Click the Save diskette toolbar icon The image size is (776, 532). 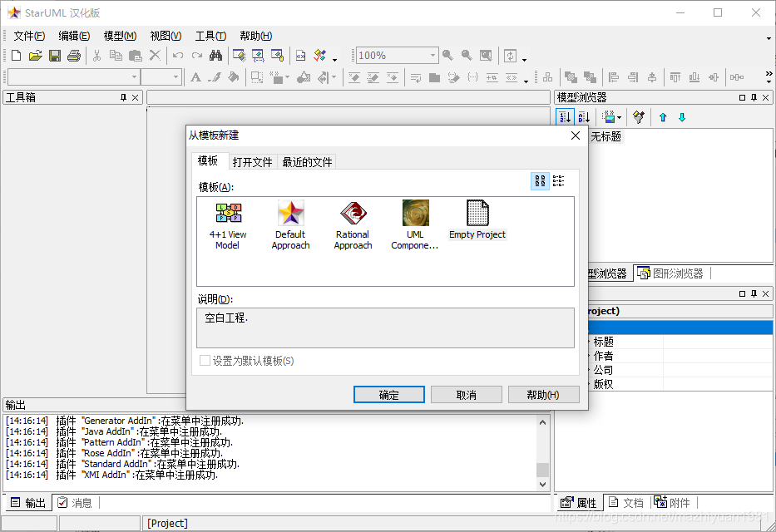tap(54, 56)
